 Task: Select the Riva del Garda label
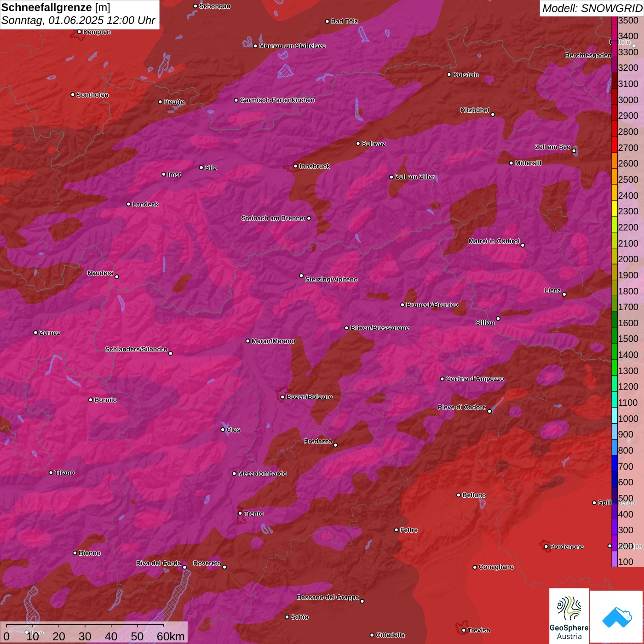pos(159,563)
